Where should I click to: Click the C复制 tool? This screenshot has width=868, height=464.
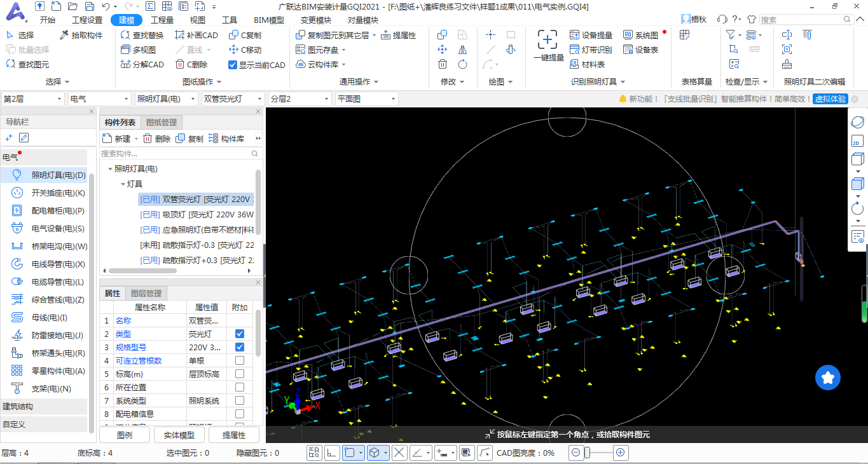point(245,35)
